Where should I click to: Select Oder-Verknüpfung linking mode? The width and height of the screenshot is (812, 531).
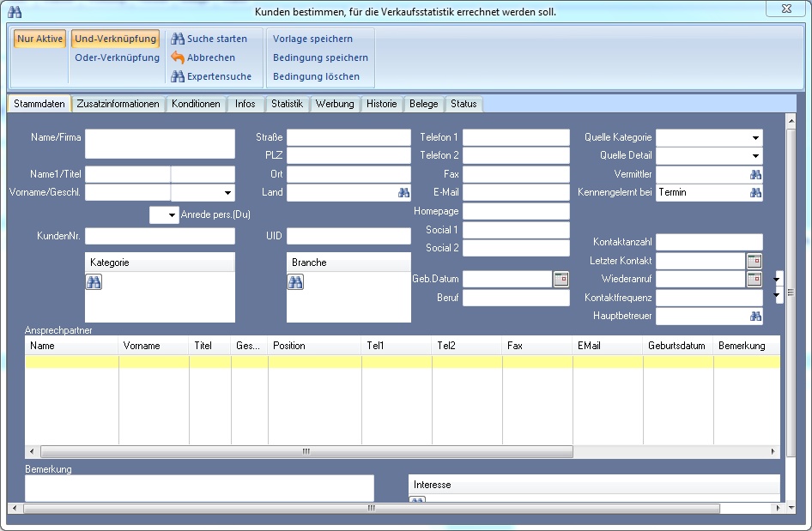pyautogui.click(x=117, y=57)
